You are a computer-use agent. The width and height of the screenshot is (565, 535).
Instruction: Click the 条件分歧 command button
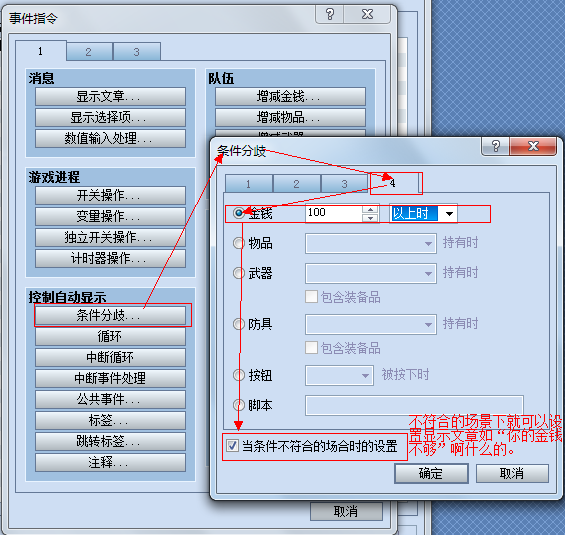[x=110, y=315]
